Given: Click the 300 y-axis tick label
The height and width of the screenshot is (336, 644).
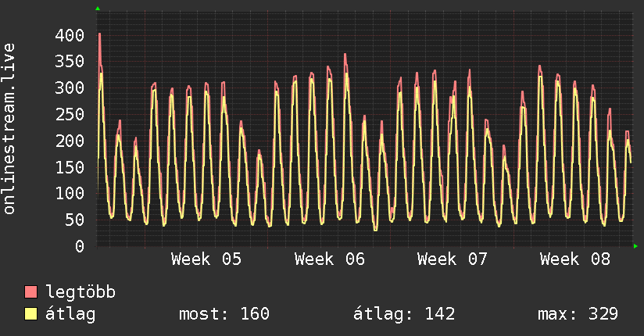Looking at the screenshot, I should (x=70, y=88).
